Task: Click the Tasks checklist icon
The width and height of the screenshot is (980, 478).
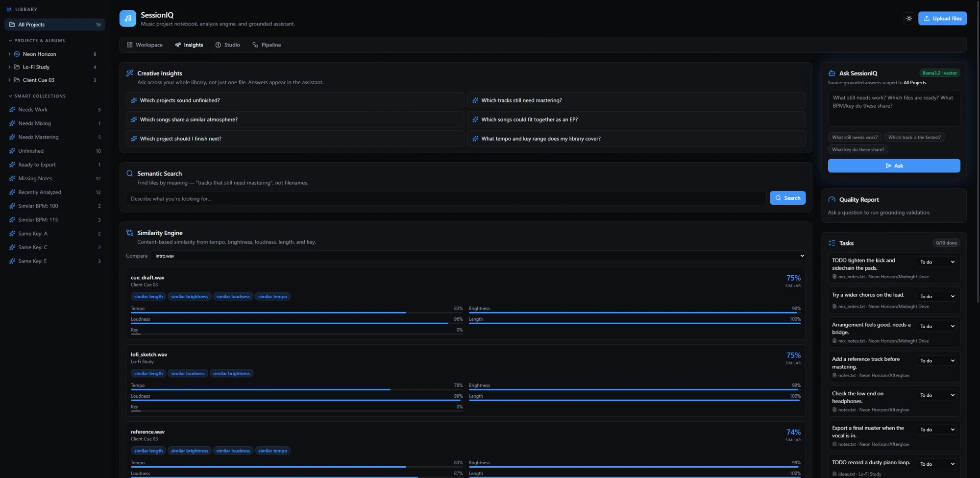Action: click(x=832, y=243)
